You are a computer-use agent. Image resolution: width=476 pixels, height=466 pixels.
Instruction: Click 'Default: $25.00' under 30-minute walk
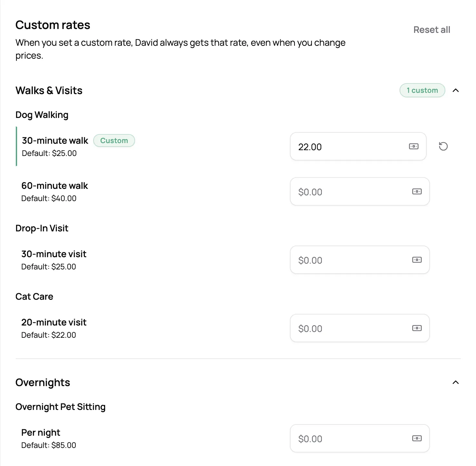[x=49, y=153]
